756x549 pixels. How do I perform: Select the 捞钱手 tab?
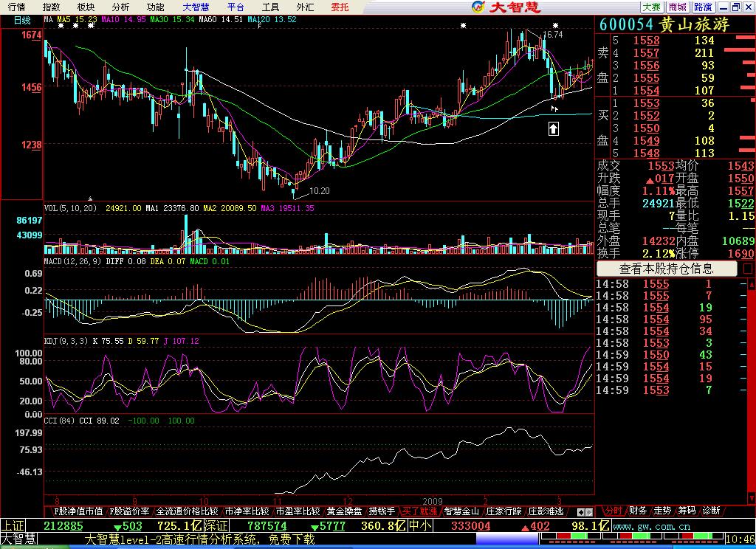(x=382, y=511)
